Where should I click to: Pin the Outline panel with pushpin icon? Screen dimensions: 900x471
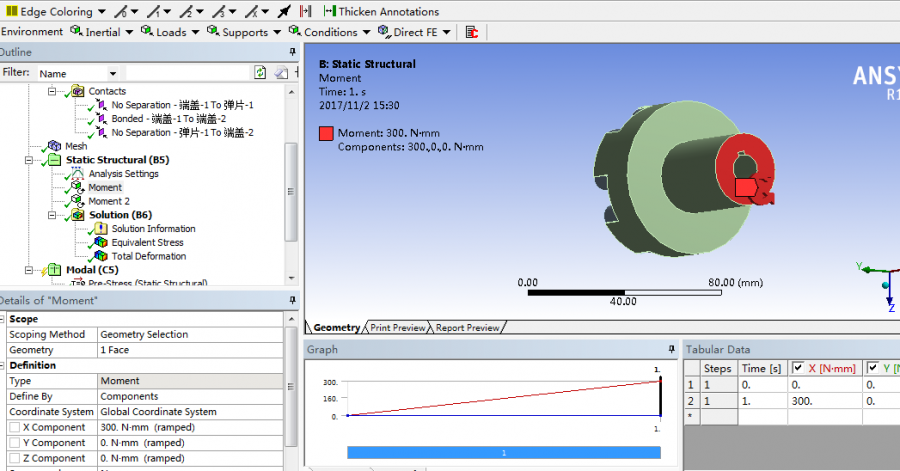pyautogui.click(x=292, y=52)
